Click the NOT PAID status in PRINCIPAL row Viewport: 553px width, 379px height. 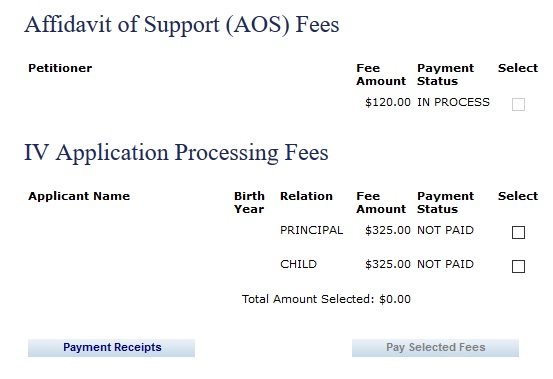pyautogui.click(x=445, y=230)
